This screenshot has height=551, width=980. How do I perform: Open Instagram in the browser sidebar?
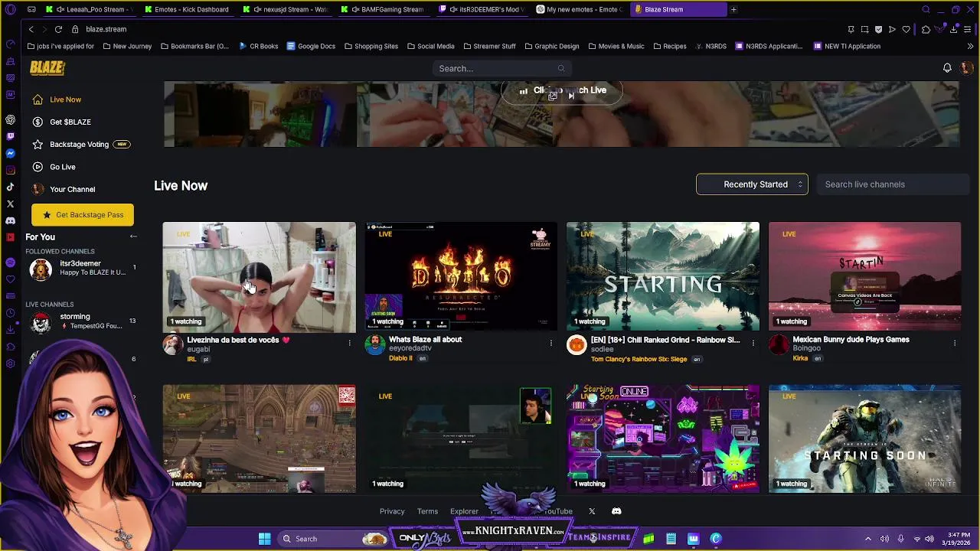[10, 170]
